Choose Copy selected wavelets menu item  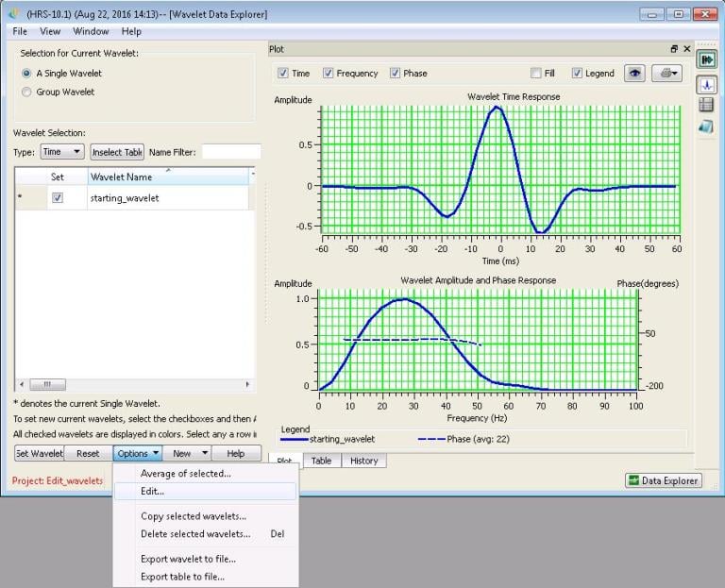pos(205,516)
